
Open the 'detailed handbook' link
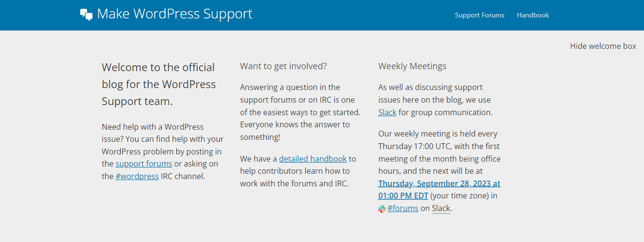coord(313,159)
